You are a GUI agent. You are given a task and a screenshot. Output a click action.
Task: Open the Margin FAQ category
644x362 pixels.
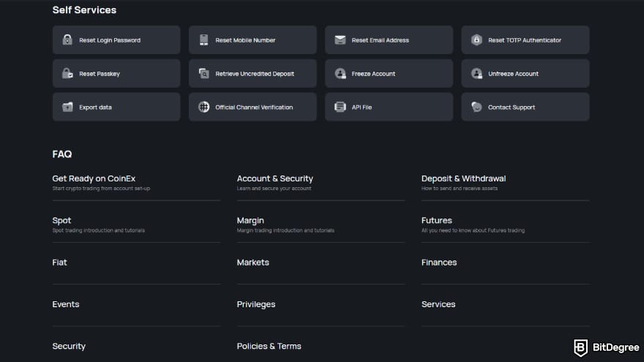250,221
